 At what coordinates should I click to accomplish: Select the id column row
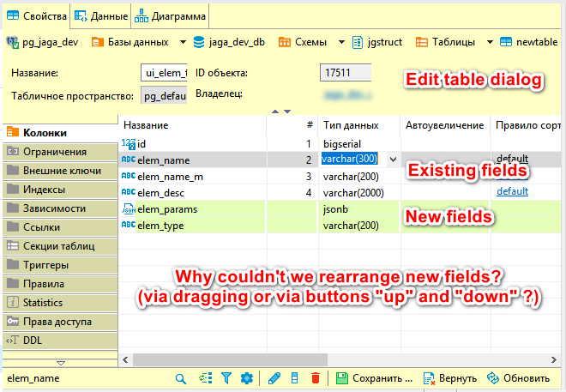[340, 144]
